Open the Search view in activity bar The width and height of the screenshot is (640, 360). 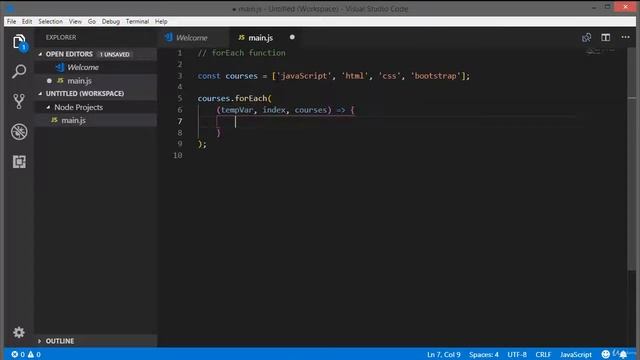click(x=19, y=71)
